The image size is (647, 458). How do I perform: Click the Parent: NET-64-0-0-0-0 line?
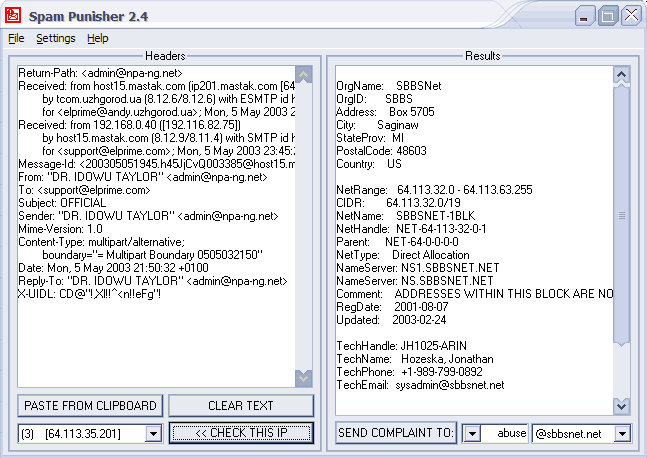click(x=397, y=242)
